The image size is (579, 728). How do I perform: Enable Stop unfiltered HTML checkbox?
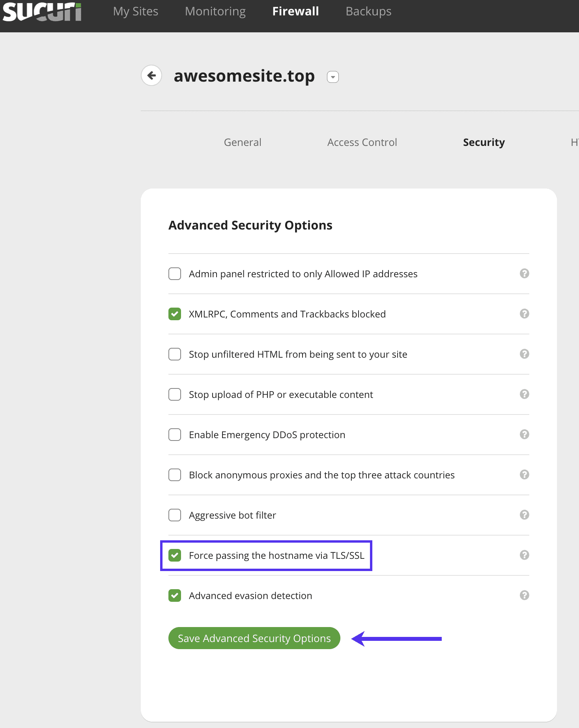(175, 354)
